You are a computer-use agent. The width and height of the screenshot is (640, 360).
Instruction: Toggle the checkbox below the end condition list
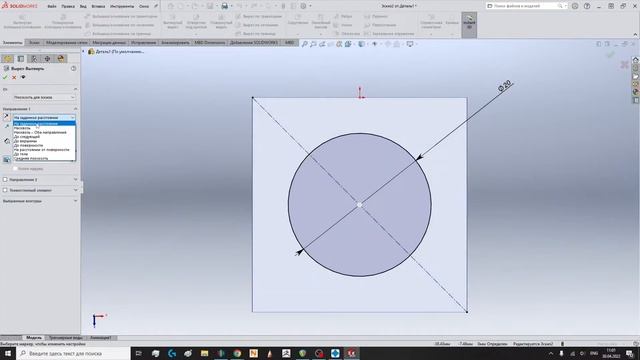point(15,168)
